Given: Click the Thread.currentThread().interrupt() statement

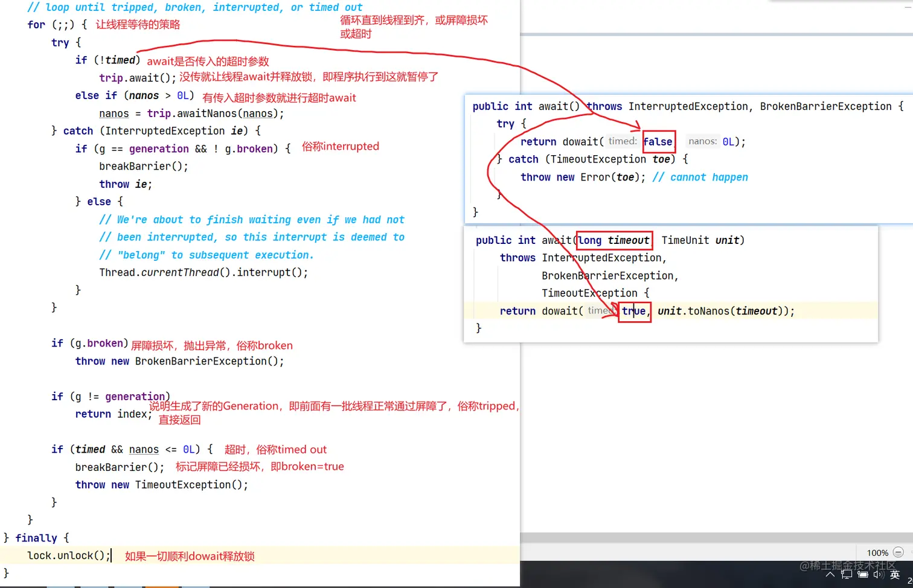Looking at the screenshot, I should click(x=203, y=272).
